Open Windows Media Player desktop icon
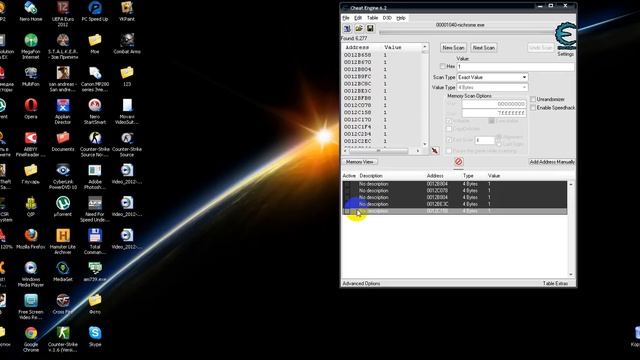Viewport: 640px width, 360px height. [x=31, y=274]
